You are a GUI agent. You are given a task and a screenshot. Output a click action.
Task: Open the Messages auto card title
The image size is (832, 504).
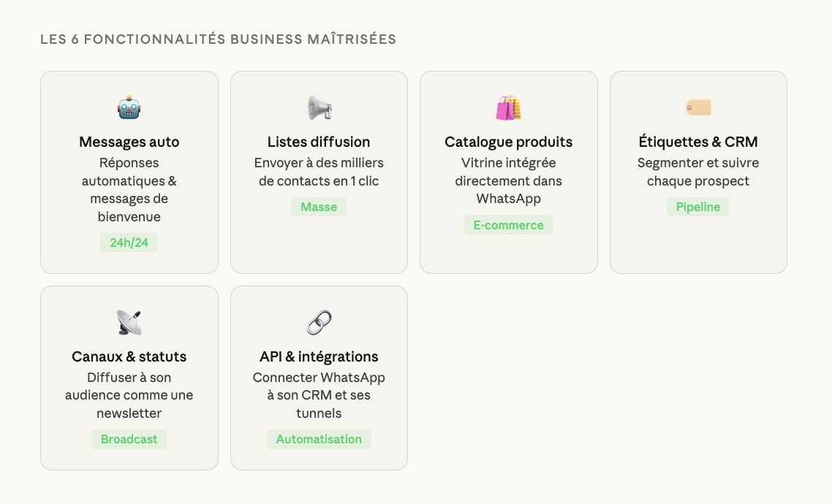(x=129, y=142)
